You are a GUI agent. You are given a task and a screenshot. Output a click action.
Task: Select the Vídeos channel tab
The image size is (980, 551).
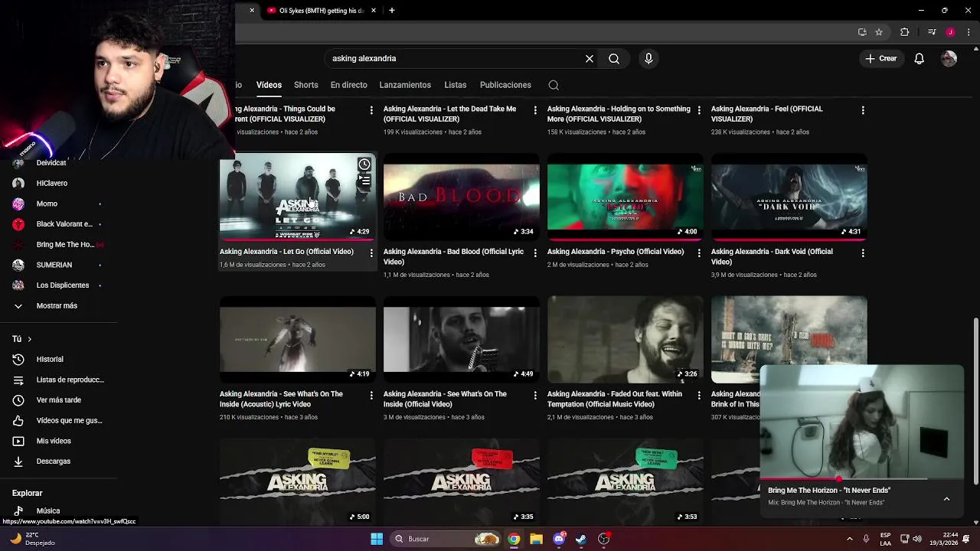[x=269, y=85]
